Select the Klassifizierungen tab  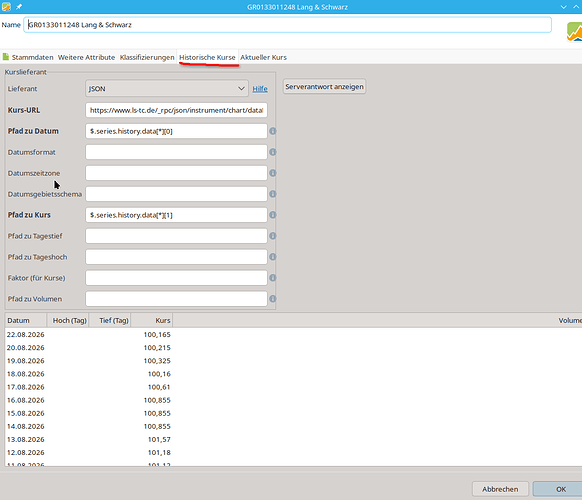pyautogui.click(x=147, y=57)
